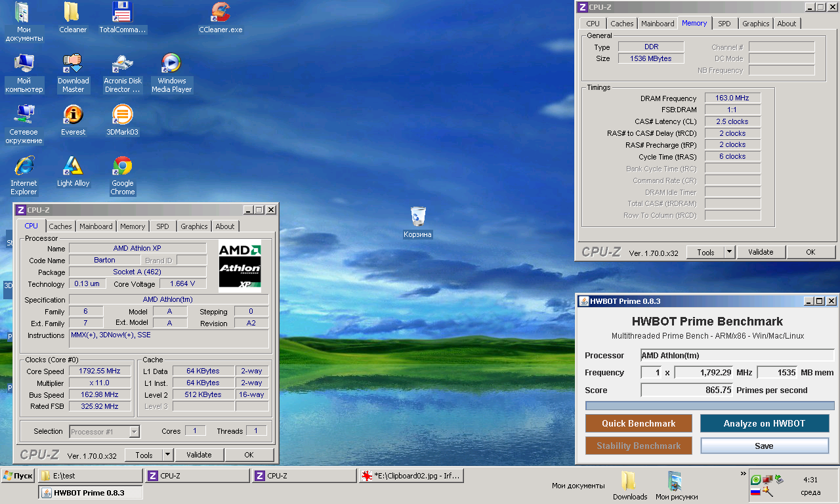Image resolution: width=840 pixels, height=504 pixels.
Task: Launch Acronis Disk Director shortcut
Action: [x=123, y=73]
